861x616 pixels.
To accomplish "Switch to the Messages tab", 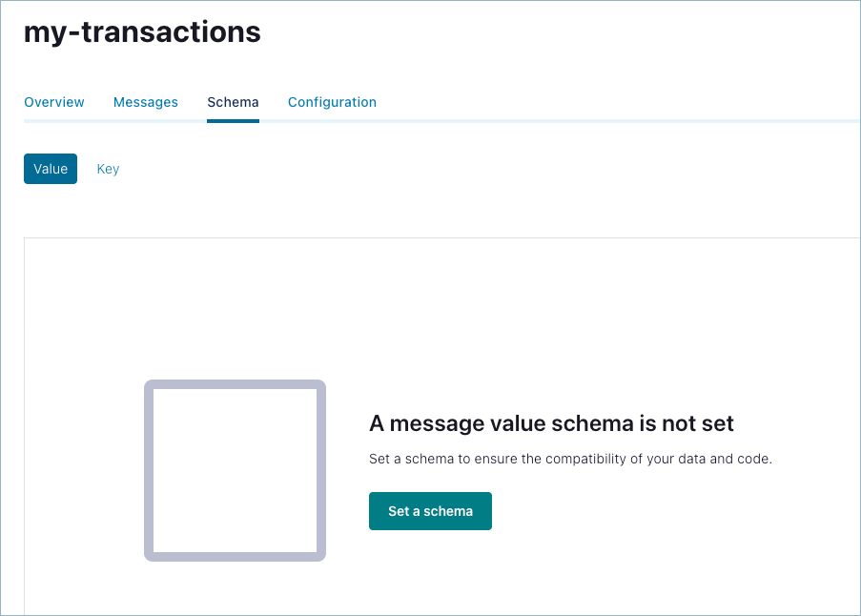I will coord(146,102).
